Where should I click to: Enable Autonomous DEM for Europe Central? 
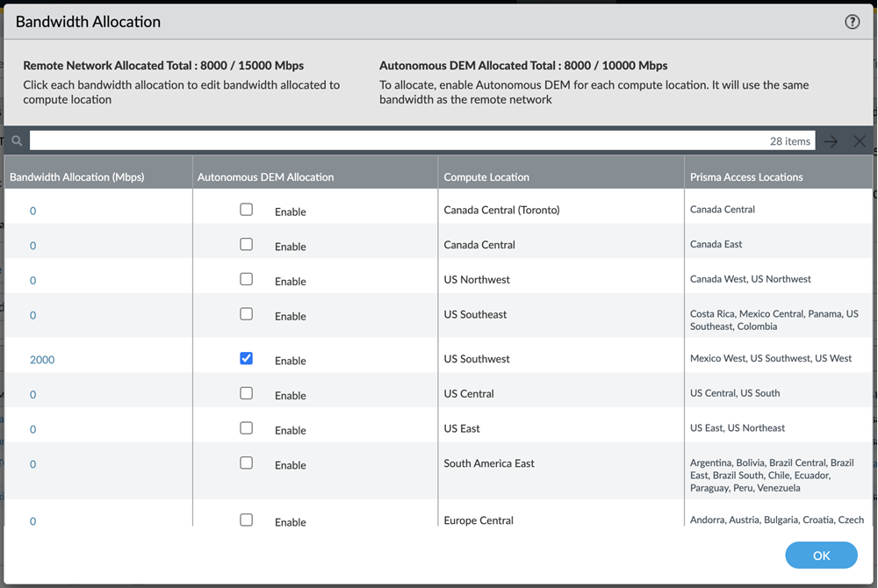247,520
